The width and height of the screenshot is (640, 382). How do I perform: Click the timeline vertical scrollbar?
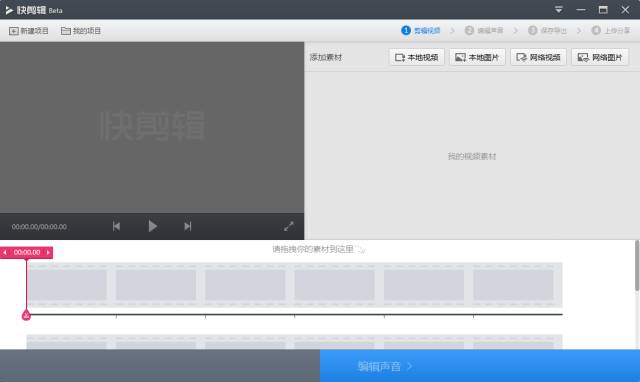tap(637, 266)
